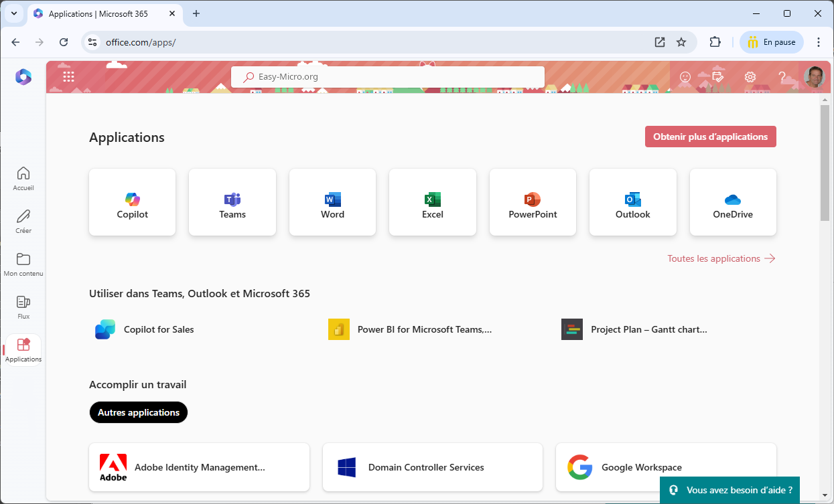Bookmark this page with the star
Image resolution: width=834 pixels, height=504 pixels.
coord(681,42)
